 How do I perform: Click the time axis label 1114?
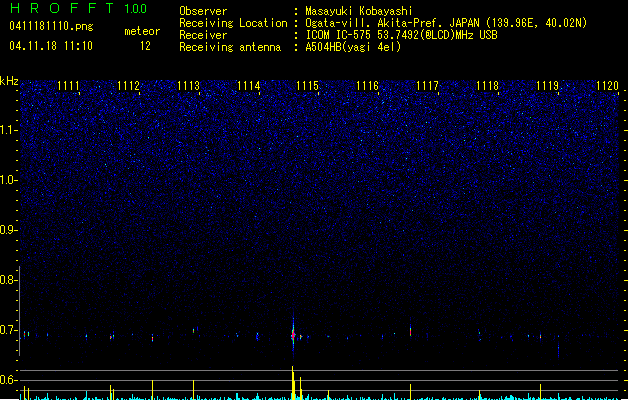click(x=248, y=86)
